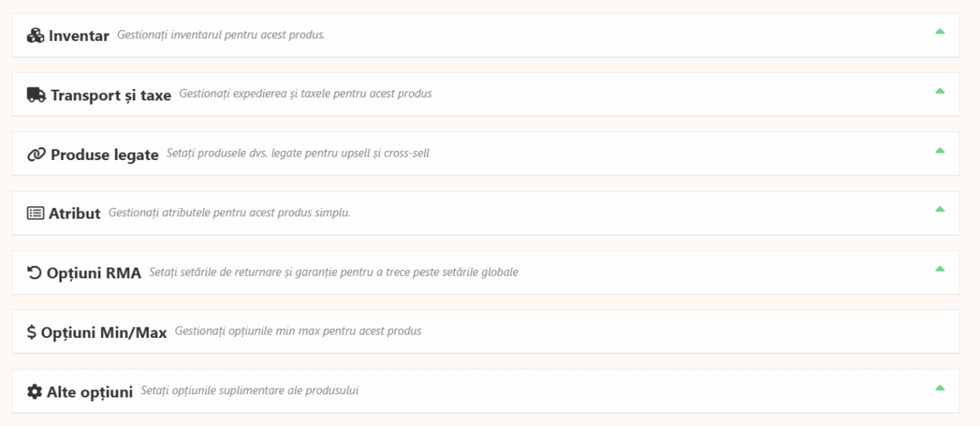Click the Opțiuni Min/Max dollar icon
This screenshot has width=980, height=426.
point(31,332)
